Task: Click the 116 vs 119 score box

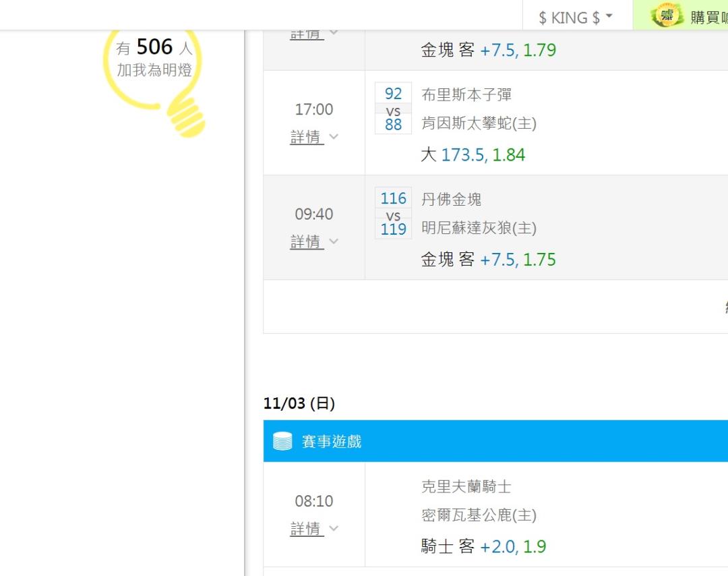Action: [x=393, y=213]
